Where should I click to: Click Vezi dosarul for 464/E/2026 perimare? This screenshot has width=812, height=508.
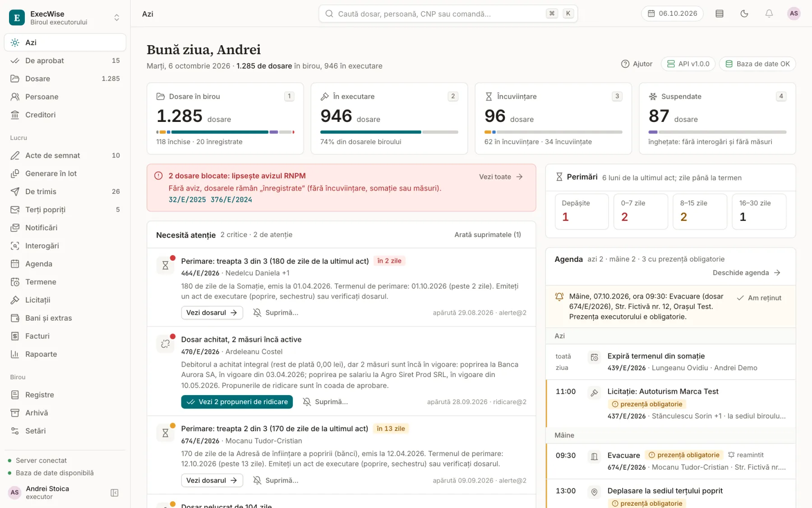212,312
